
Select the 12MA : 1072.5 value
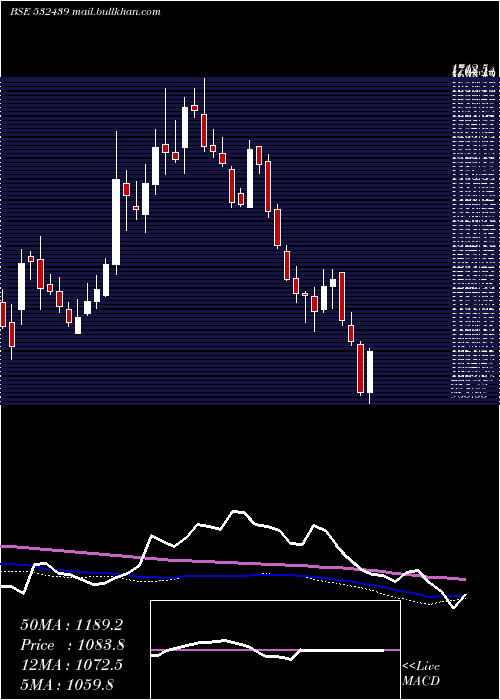(71, 665)
